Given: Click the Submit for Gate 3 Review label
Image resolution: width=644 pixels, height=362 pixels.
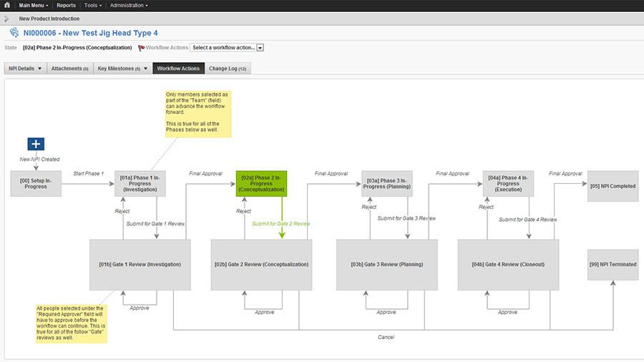Looking at the screenshot, I should click(x=406, y=218).
